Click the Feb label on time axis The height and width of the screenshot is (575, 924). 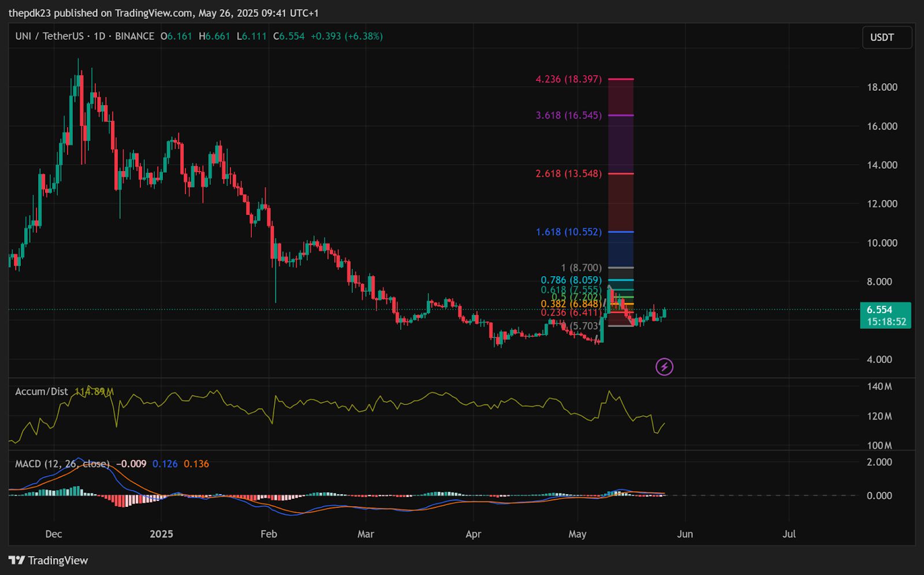pyautogui.click(x=269, y=534)
